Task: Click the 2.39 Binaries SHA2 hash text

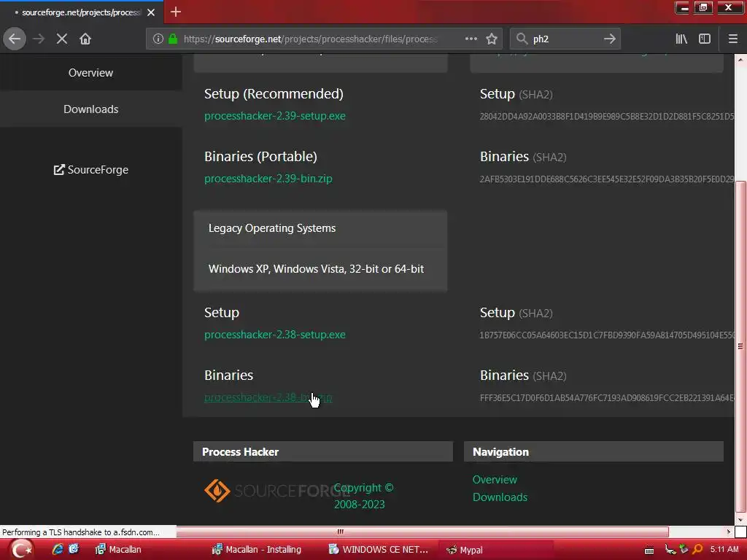Action: [607, 179]
